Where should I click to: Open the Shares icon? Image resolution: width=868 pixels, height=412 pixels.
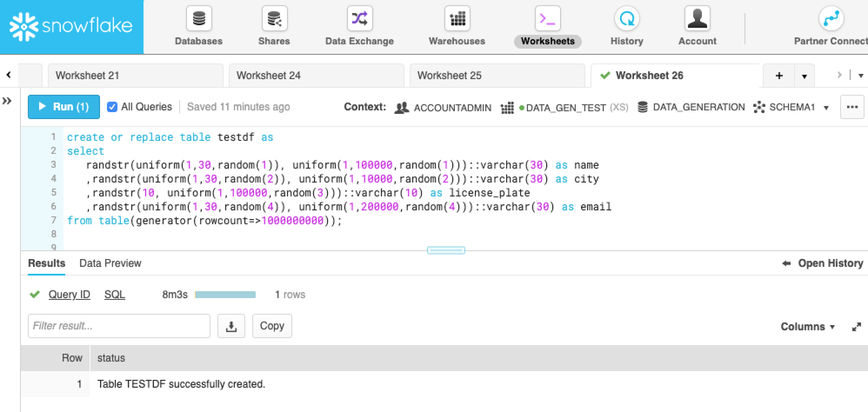(x=274, y=19)
